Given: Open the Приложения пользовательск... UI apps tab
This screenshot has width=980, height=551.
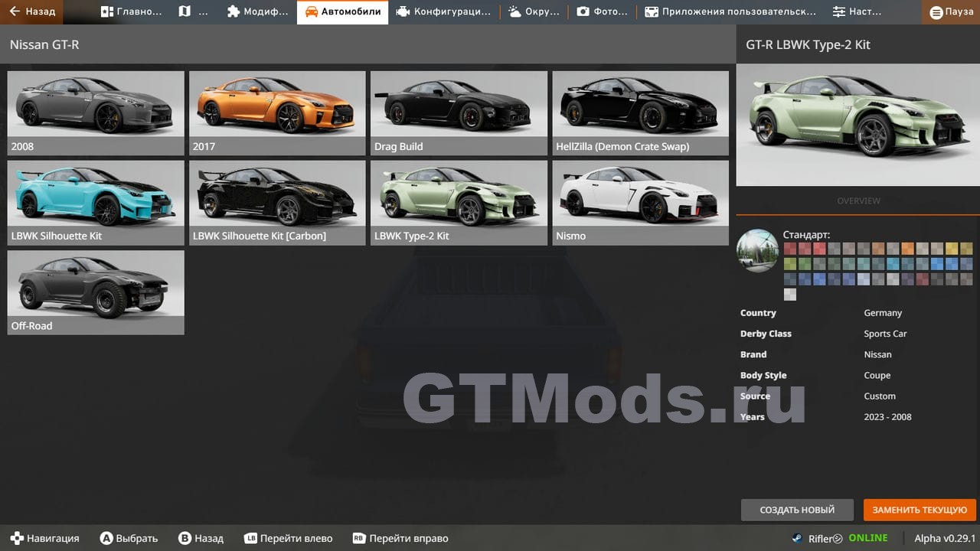Looking at the screenshot, I should (730, 11).
